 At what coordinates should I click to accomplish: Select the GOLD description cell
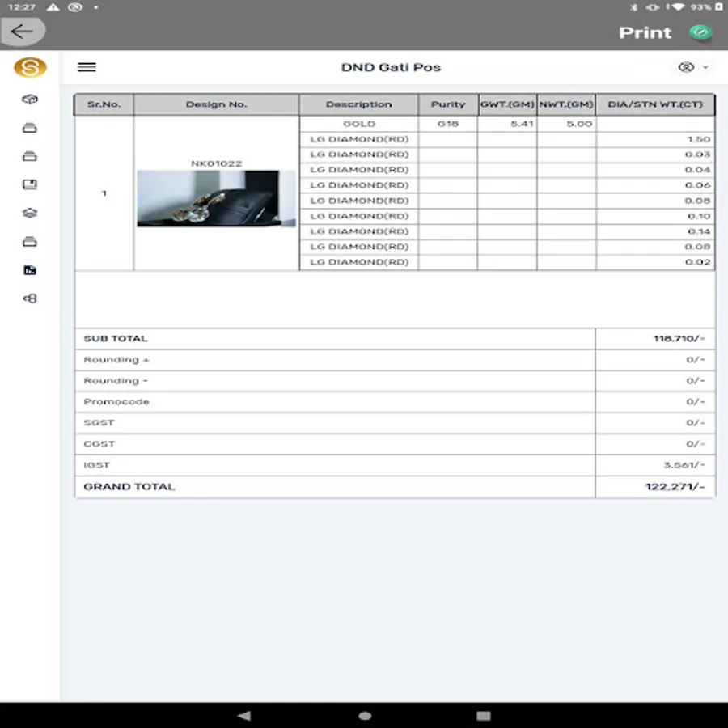(x=359, y=124)
